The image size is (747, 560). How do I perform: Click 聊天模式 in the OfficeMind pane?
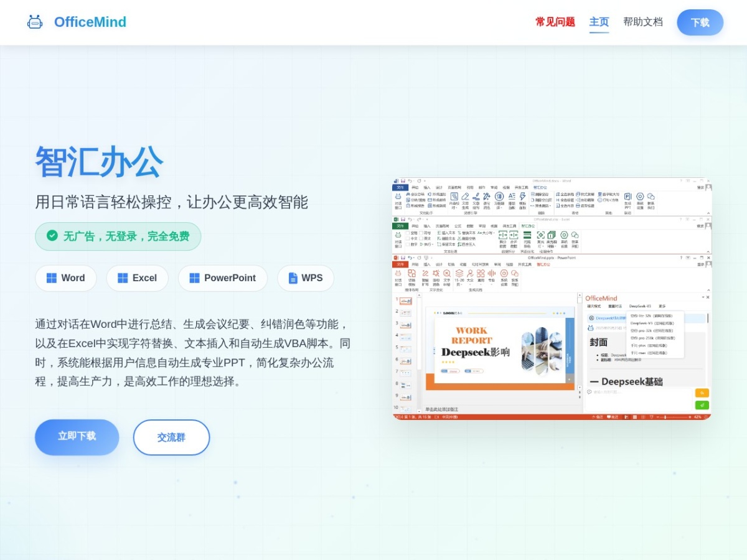594,306
